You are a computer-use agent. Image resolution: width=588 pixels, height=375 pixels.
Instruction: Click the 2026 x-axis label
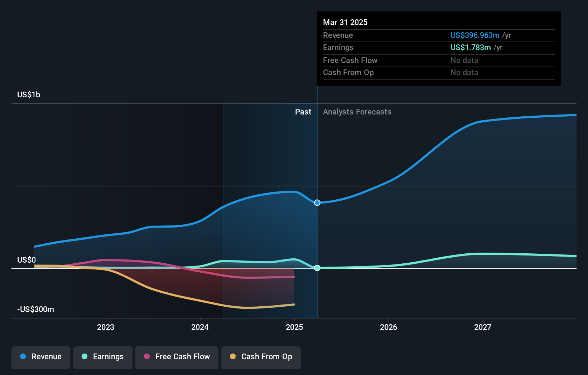389,327
